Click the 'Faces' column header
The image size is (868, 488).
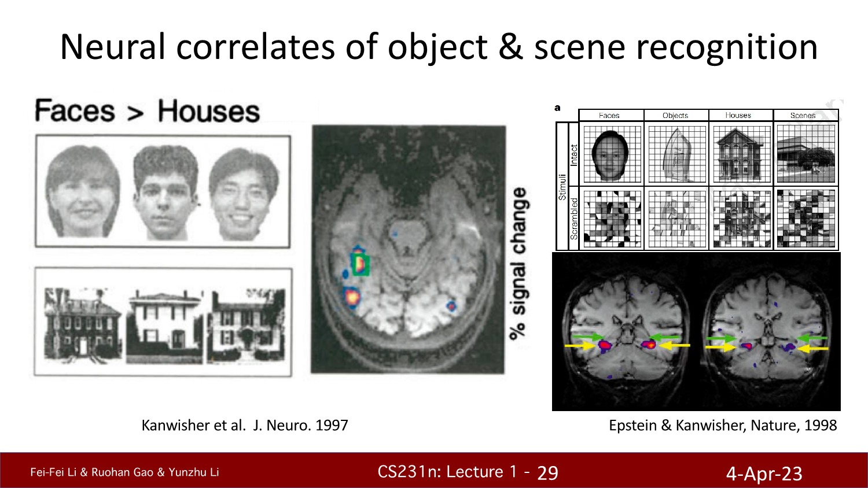tap(610, 115)
